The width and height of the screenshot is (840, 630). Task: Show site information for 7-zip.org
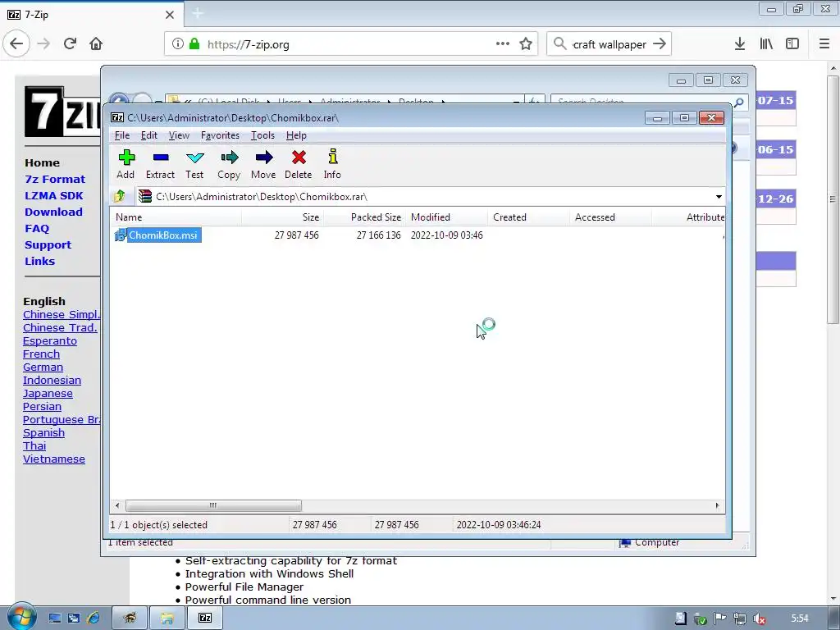click(x=178, y=44)
